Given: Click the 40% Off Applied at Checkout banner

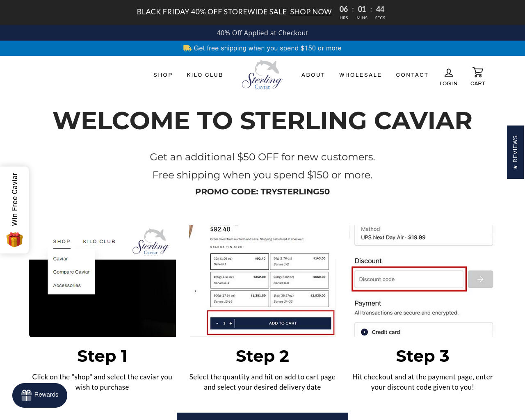Looking at the screenshot, I should point(262,33).
